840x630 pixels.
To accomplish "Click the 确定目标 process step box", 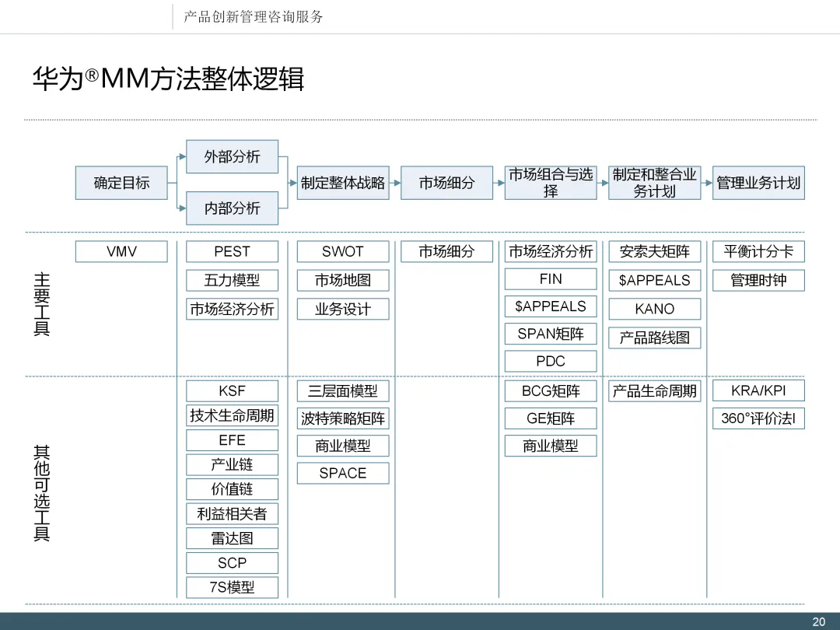I will tap(121, 183).
